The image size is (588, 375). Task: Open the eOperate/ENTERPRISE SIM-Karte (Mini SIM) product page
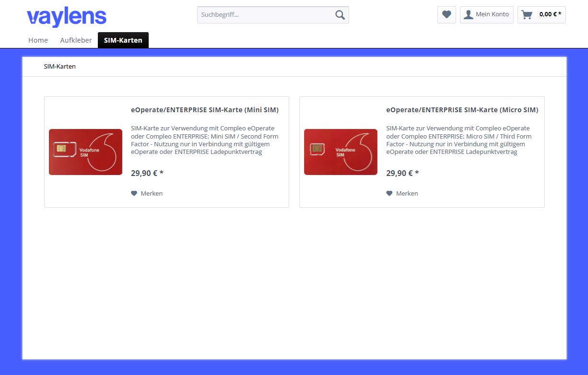click(x=205, y=109)
